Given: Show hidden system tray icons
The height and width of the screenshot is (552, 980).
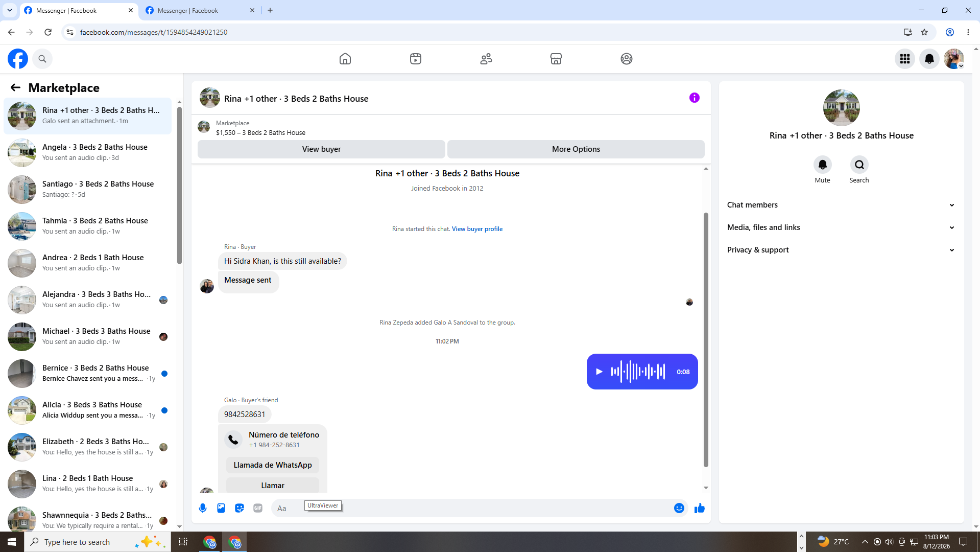Looking at the screenshot, I should point(865,542).
